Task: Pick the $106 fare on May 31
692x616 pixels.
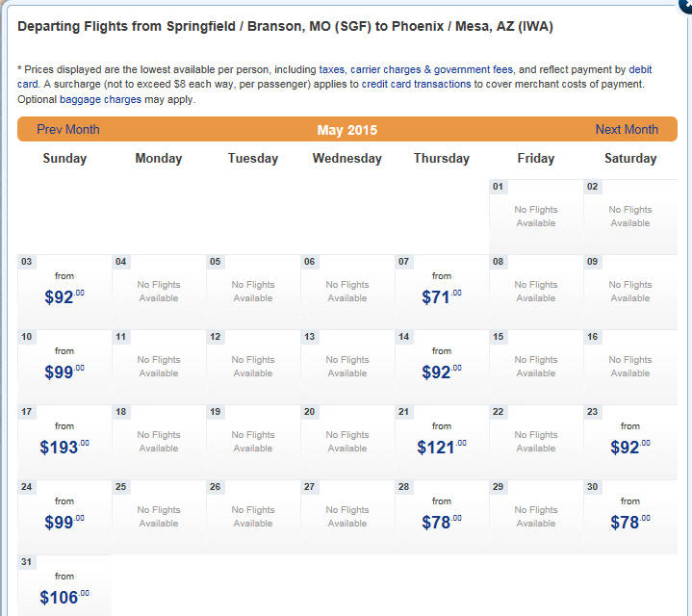Action: (x=64, y=597)
